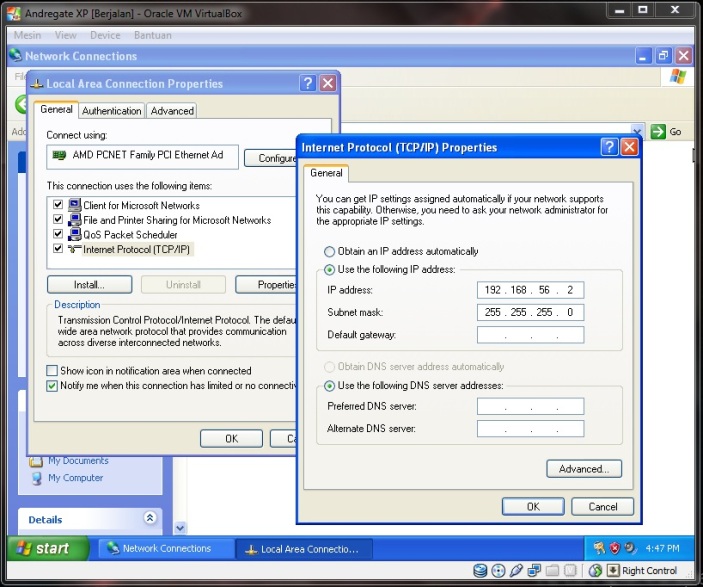The height and width of the screenshot is (587, 703).
Task: Click the Alternate DNS server field
Action: tap(530, 429)
